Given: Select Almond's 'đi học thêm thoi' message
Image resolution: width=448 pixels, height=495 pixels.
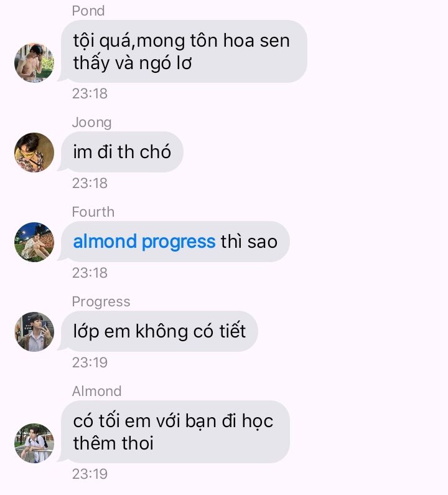Looking at the screenshot, I should click(x=175, y=432).
